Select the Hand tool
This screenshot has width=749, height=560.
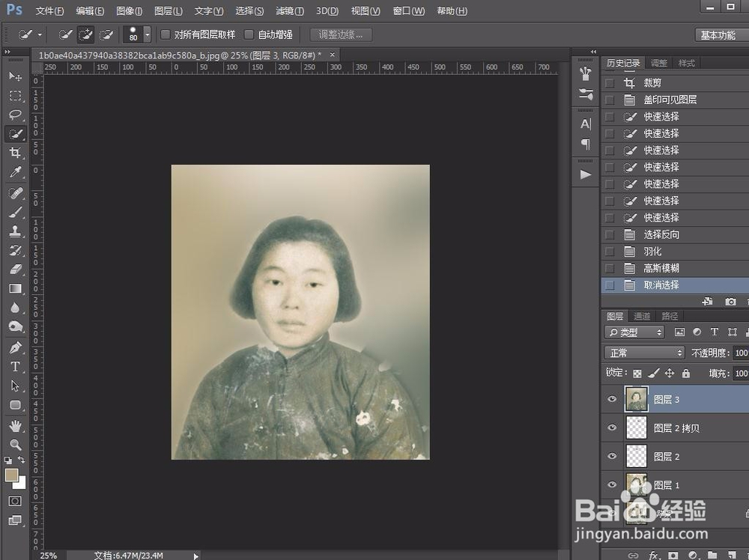click(x=15, y=426)
